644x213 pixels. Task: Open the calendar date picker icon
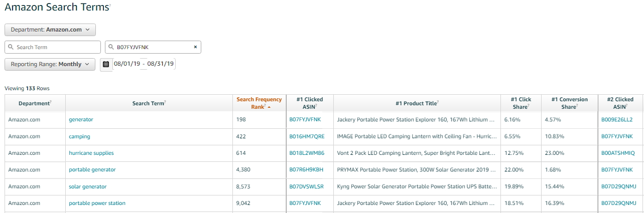pyautogui.click(x=106, y=64)
